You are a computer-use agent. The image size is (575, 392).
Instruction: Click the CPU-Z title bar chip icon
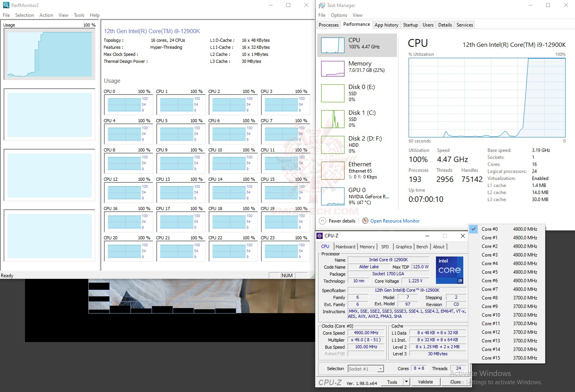[x=320, y=236]
